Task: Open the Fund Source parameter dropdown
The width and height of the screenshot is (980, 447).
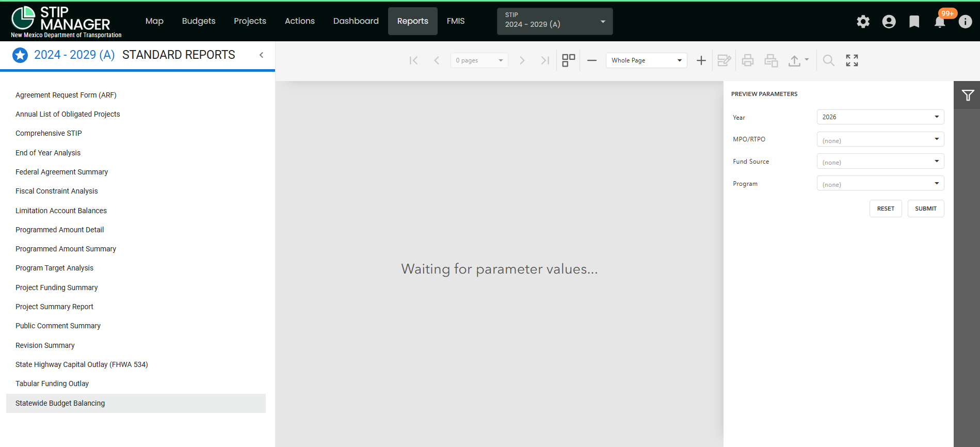Action: coord(880,161)
